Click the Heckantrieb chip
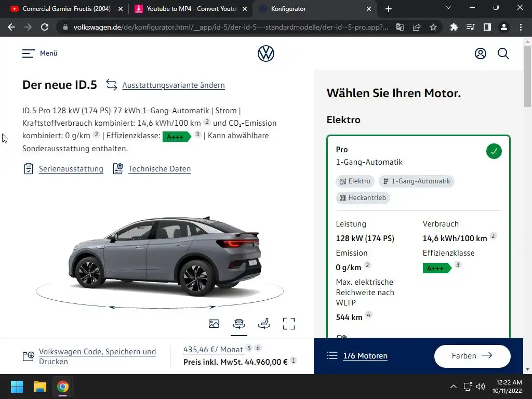Image resolution: width=532 pixels, height=399 pixels. tap(363, 198)
